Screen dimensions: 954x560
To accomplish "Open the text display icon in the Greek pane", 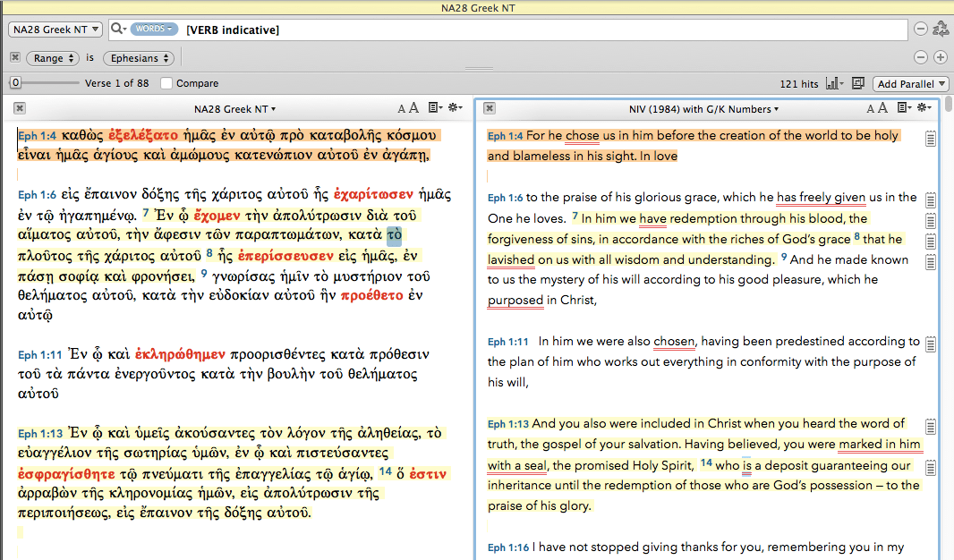I will pyautogui.click(x=431, y=107).
